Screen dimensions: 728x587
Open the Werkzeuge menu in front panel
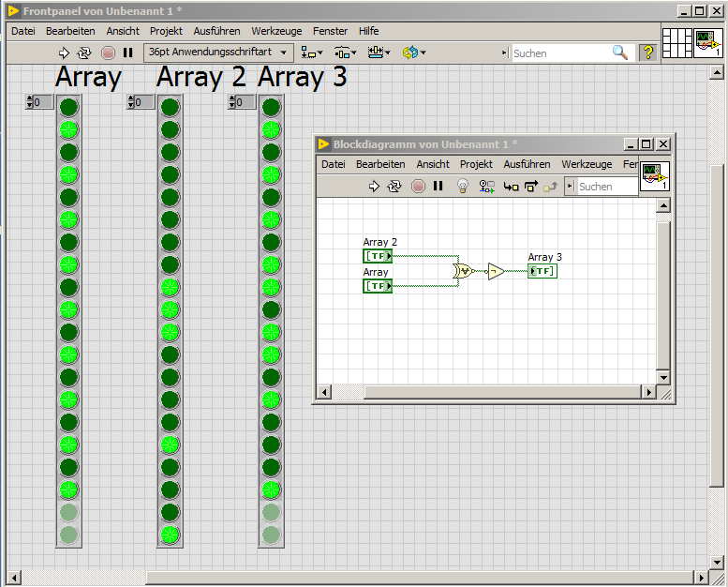pyautogui.click(x=276, y=31)
